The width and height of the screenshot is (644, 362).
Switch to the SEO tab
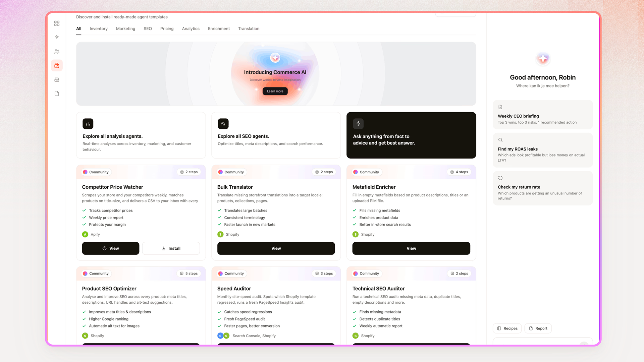pos(148,28)
